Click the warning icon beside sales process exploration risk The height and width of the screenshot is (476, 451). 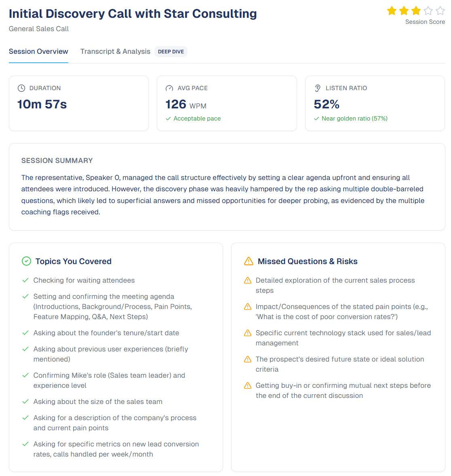[247, 280]
